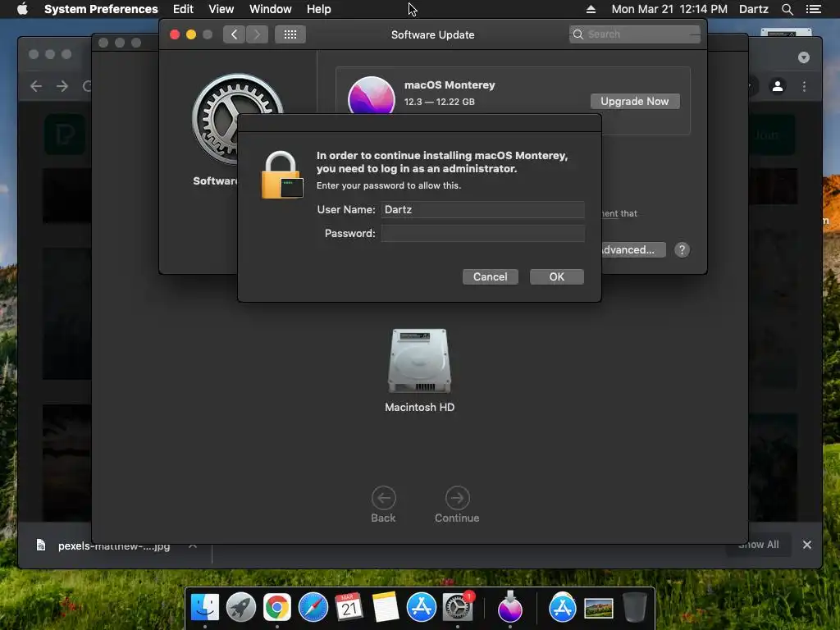The height and width of the screenshot is (630, 840).
Task: Open System Preferences from the Dock
Action: coord(458,607)
